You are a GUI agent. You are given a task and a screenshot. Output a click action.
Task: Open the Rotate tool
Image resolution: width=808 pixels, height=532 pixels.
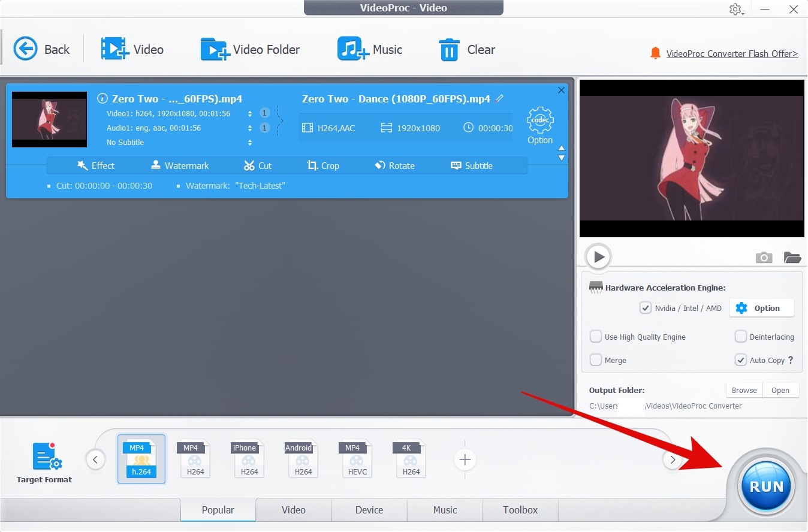pos(394,165)
